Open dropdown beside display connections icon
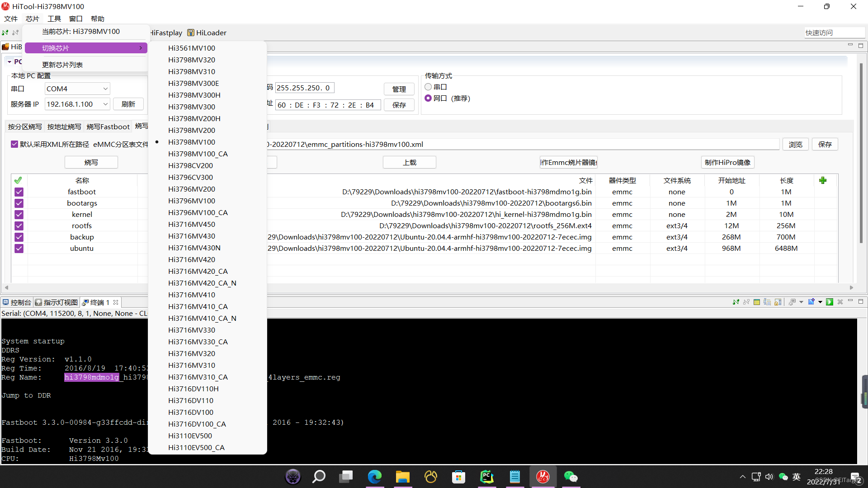The image size is (868, 488). point(801,302)
